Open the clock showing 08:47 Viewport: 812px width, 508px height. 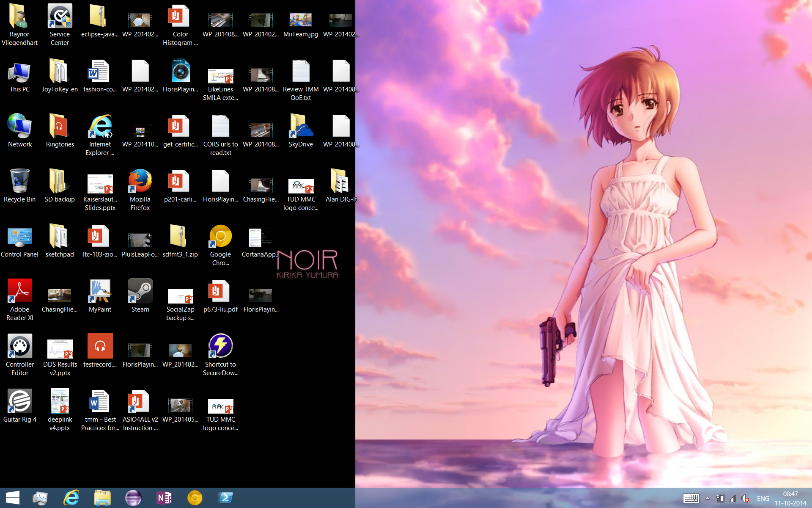(790, 498)
